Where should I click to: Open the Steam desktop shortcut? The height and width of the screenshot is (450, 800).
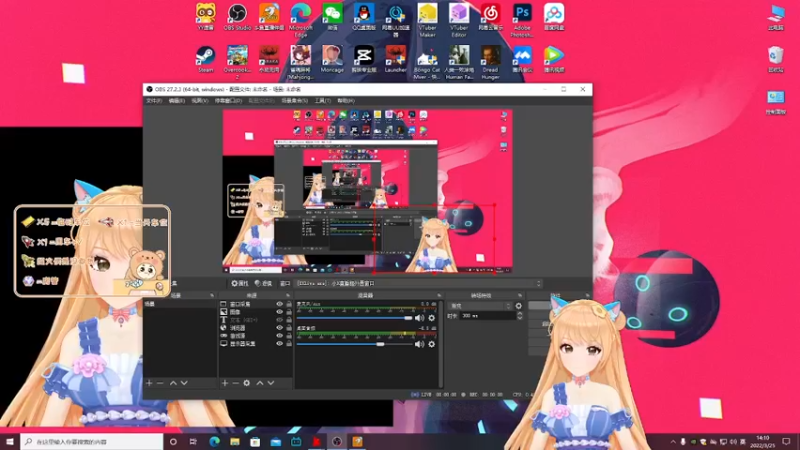point(206,59)
